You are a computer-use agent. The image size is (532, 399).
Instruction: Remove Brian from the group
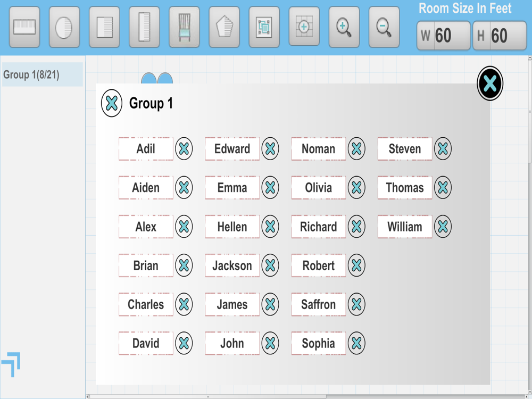pyautogui.click(x=184, y=265)
